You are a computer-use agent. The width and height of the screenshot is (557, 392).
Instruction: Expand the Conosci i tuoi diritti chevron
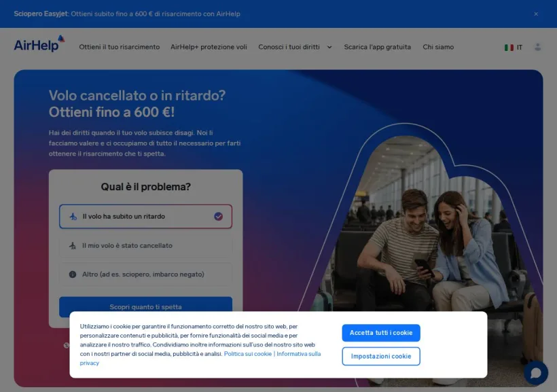[x=329, y=48]
